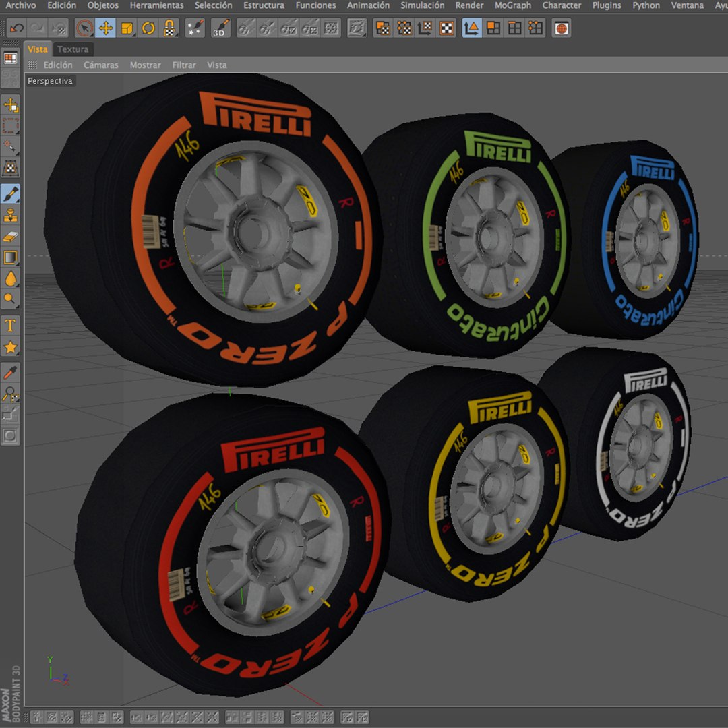The height and width of the screenshot is (728, 728).
Task: Select the Text T tool
Action: click(10, 326)
